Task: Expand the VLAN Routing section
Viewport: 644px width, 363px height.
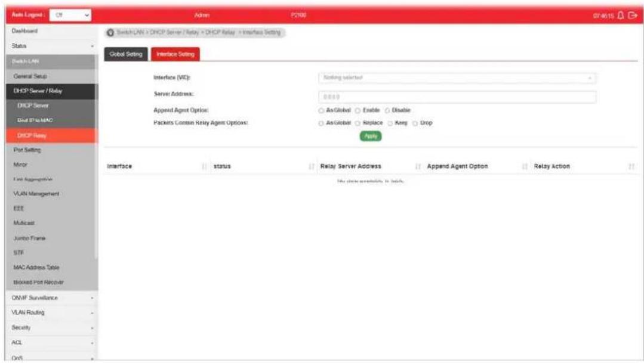Action: click(x=51, y=312)
